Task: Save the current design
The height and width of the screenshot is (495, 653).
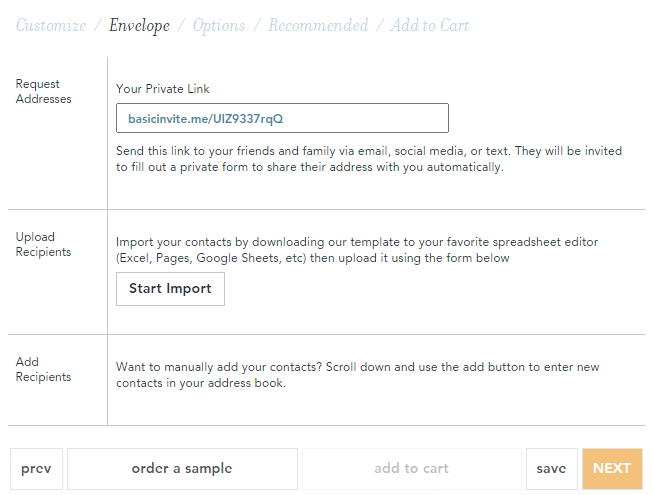Action: coord(551,469)
